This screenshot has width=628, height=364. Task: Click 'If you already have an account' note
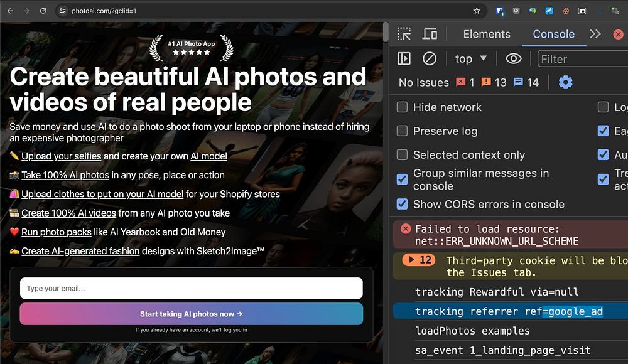(x=192, y=330)
